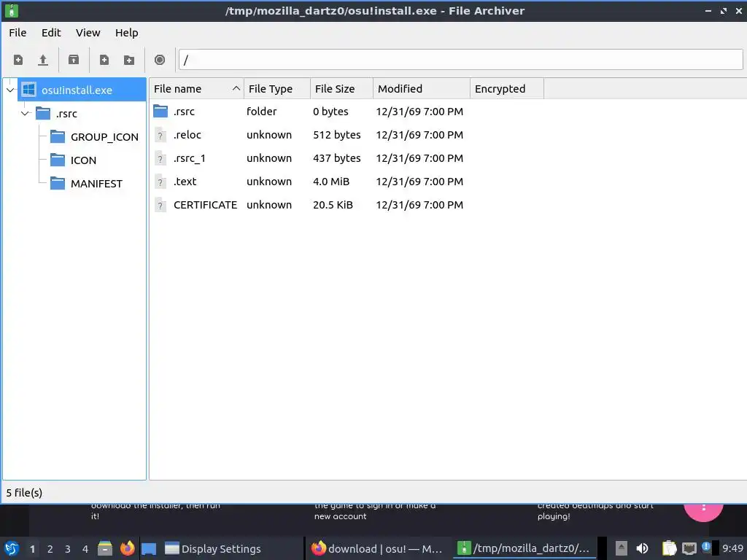
Task: Click the show desktop taskbar icon
Action: click(x=149, y=548)
